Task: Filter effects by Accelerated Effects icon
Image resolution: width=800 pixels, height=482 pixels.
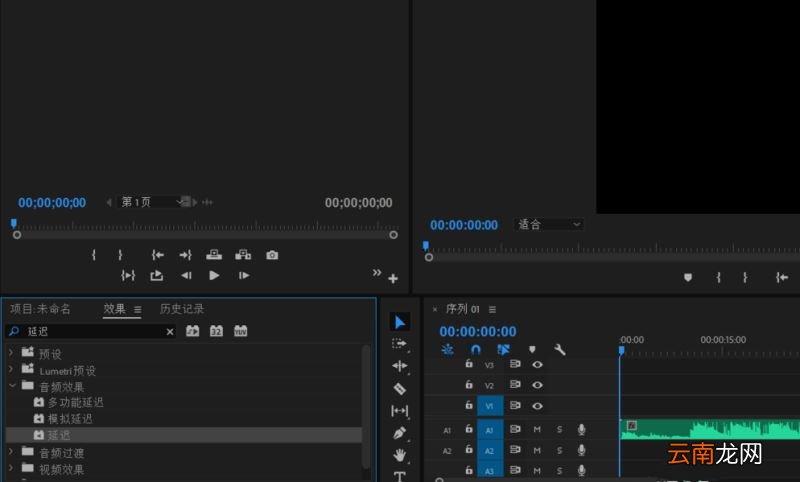Action: [x=192, y=332]
